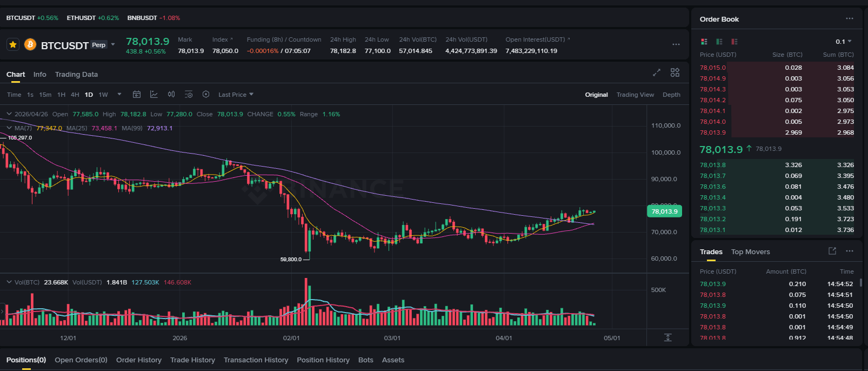Open the Open Orders(0) tab

[81, 360]
